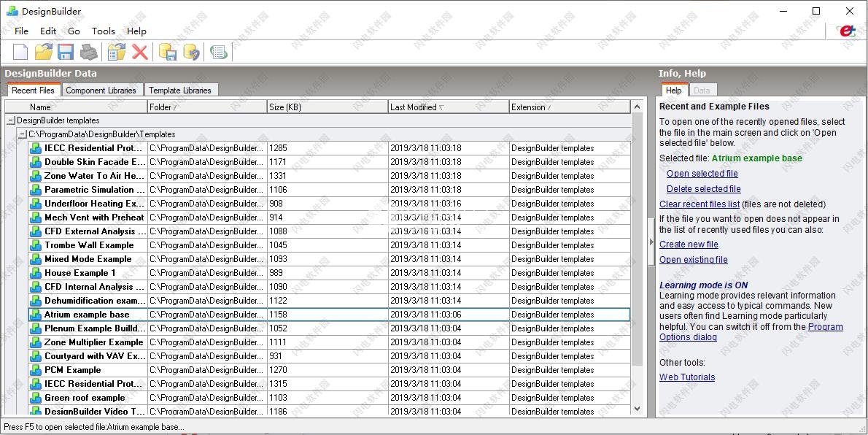Select the 'DesignBuilder Video T...' file name
The height and width of the screenshot is (435, 868).
click(95, 412)
